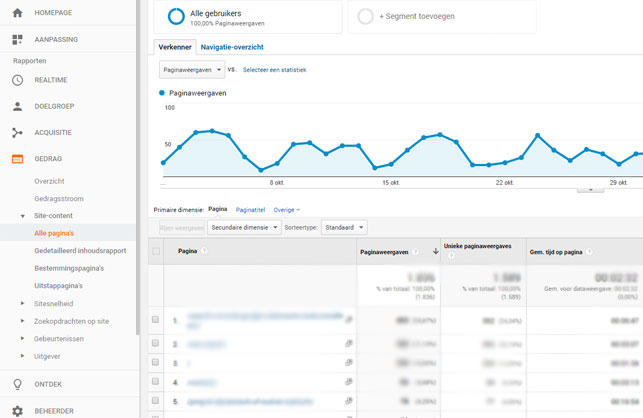This screenshot has width=643, height=418.
Task: Click help icon beside Gem. tijd op pagina
Action: (x=589, y=252)
